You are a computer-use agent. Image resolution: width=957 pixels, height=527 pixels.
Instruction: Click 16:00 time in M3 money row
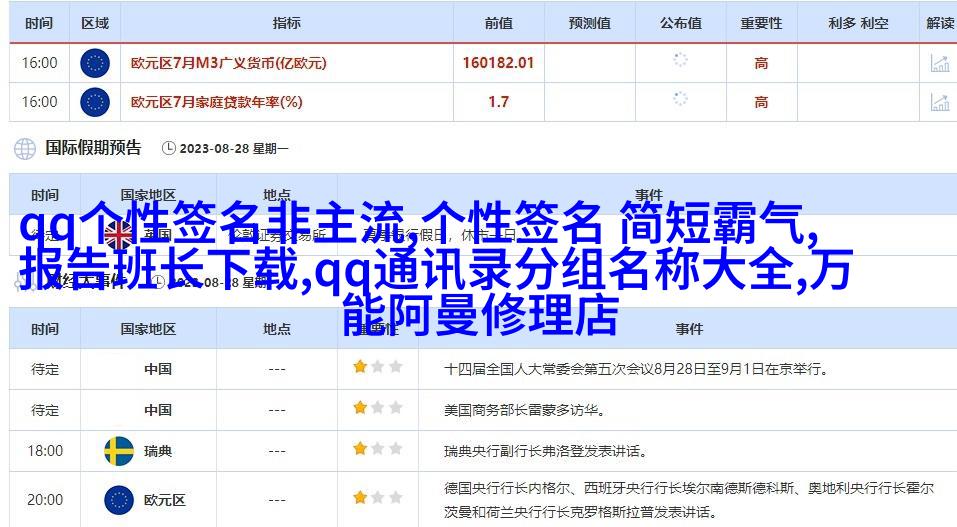coord(40,63)
